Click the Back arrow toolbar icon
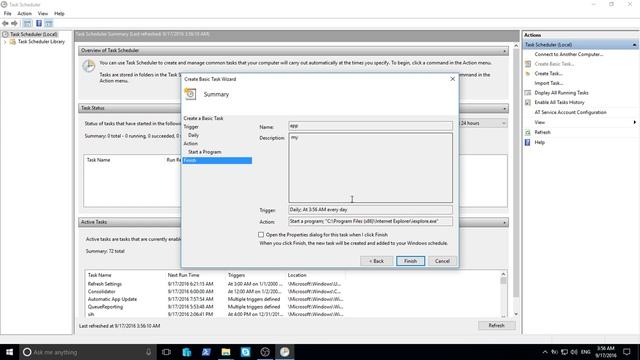Screen dimensions: 640x360 tap(5, 23)
